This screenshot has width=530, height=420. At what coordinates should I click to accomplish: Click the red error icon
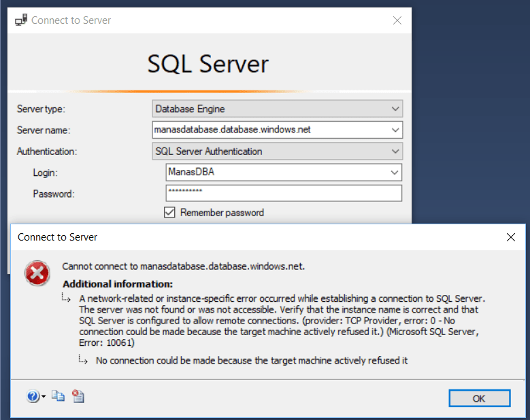coord(37,273)
